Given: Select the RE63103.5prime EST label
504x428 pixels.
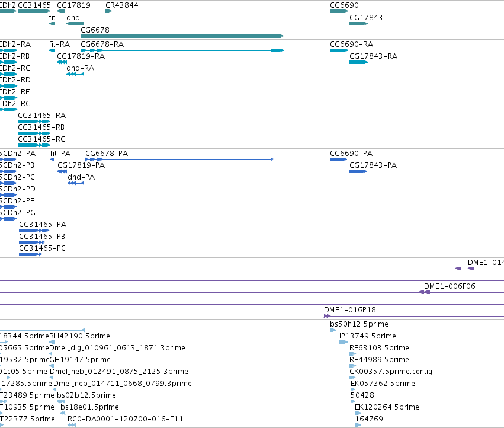Looking at the screenshot, I should tap(379, 348).
